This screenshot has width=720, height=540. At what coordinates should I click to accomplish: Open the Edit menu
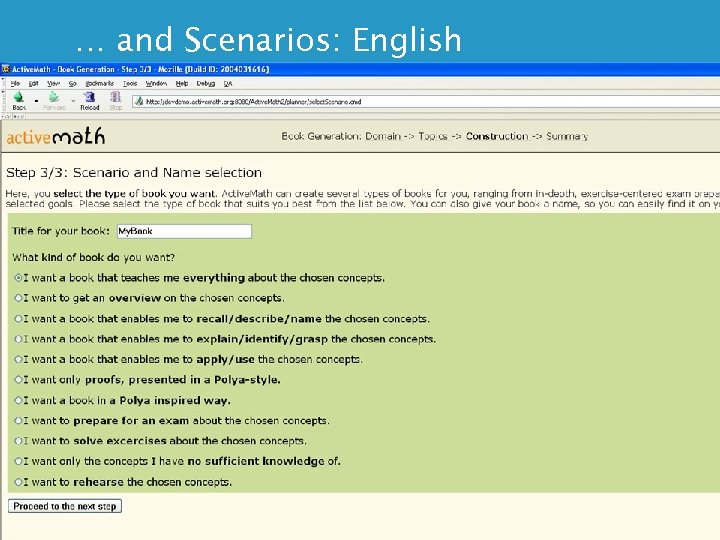click(x=34, y=84)
